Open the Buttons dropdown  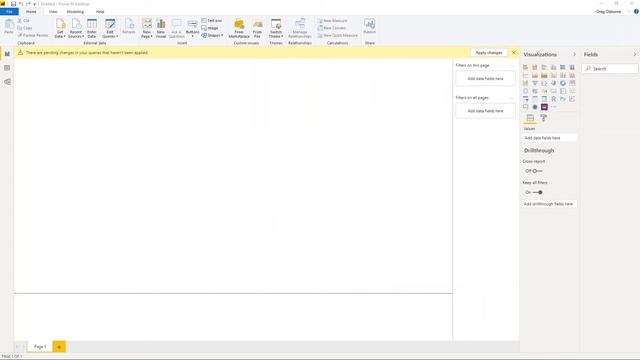click(x=192, y=28)
